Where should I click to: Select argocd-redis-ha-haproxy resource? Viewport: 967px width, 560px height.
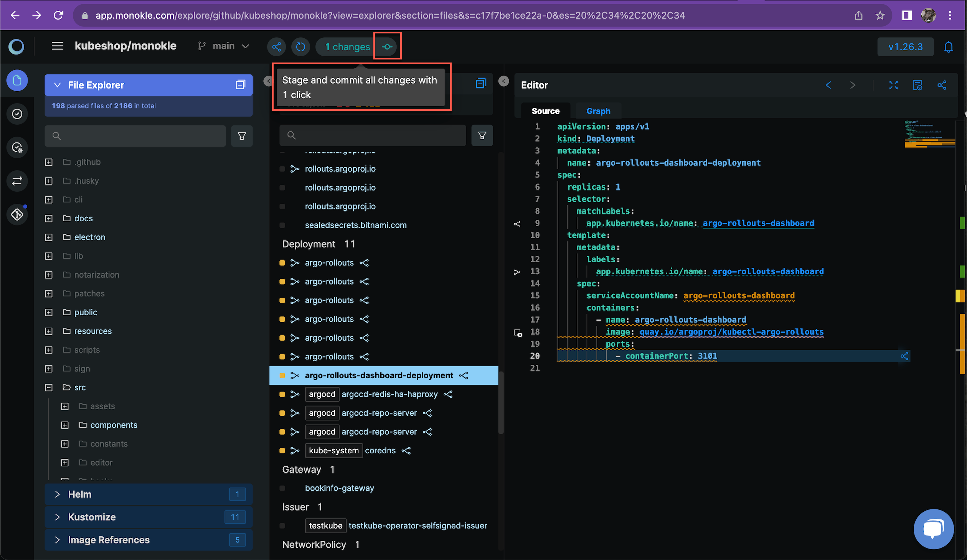pyautogui.click(x=389, y=394)
